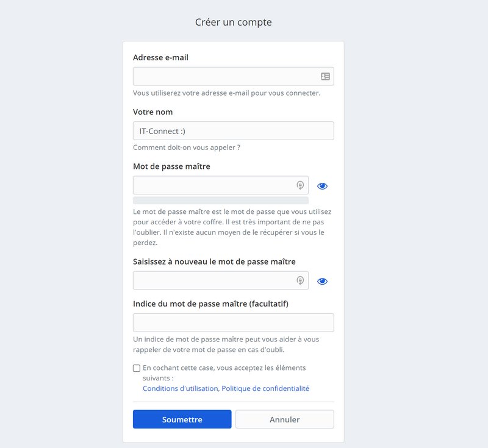This screenshot has width=488, height=448.
Task: Show the master password using eye icon
Action: (x=323, y=186)
